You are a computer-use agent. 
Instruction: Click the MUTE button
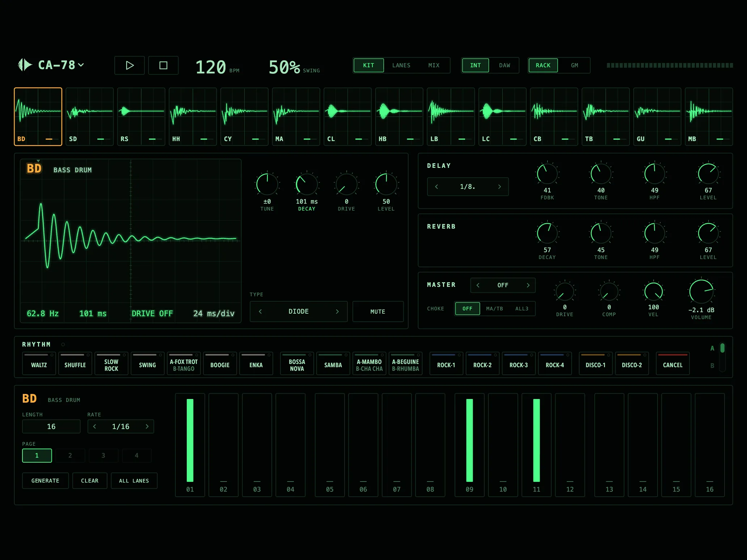click(378, 311)
